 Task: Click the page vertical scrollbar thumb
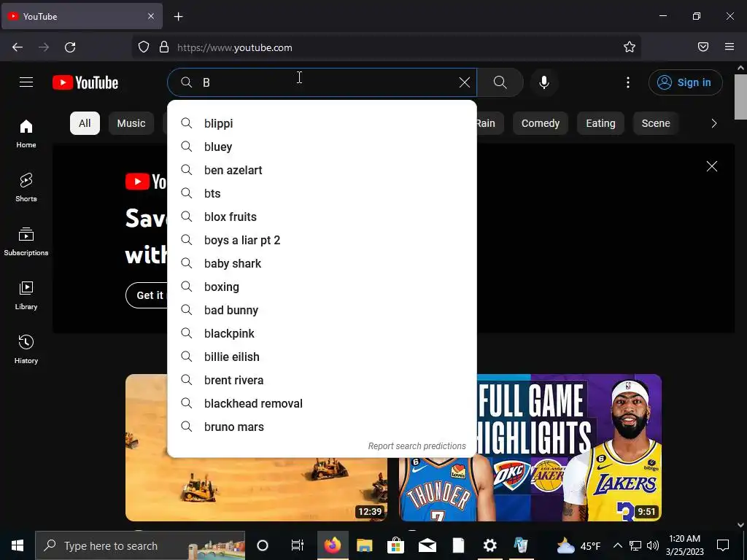point(740,98)
